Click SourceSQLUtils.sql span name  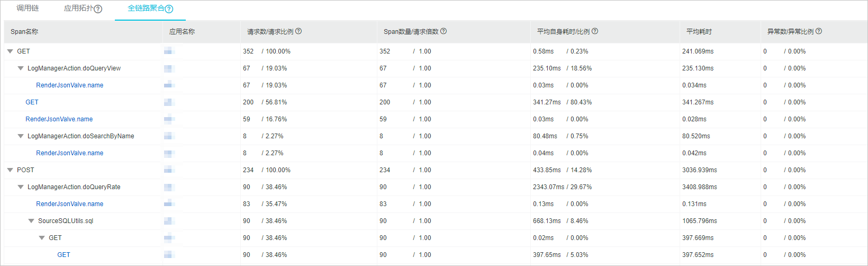(66, 221)
